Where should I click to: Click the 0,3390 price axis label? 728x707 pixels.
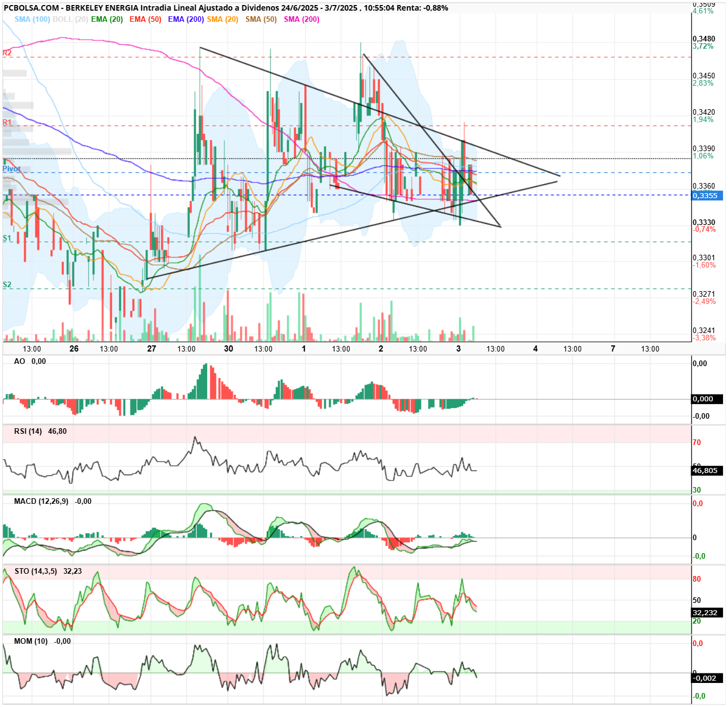point(703,149)
